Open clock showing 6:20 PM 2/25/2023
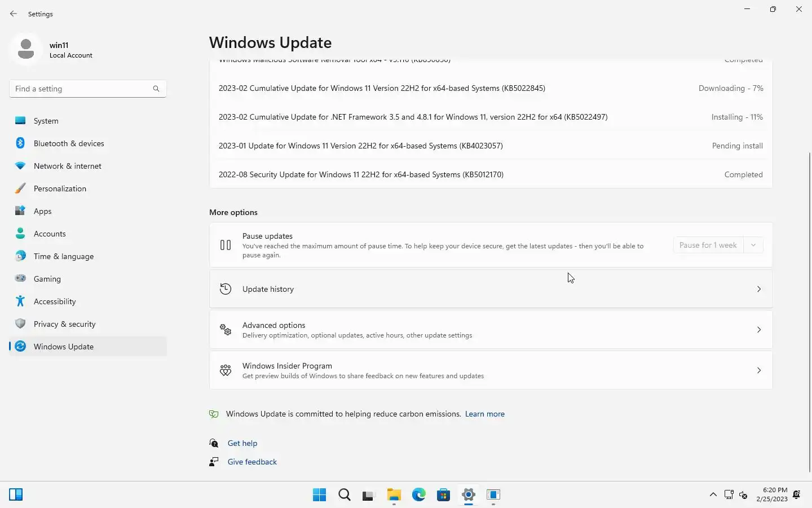The image size is (812, 508). [x=772, y=495]
